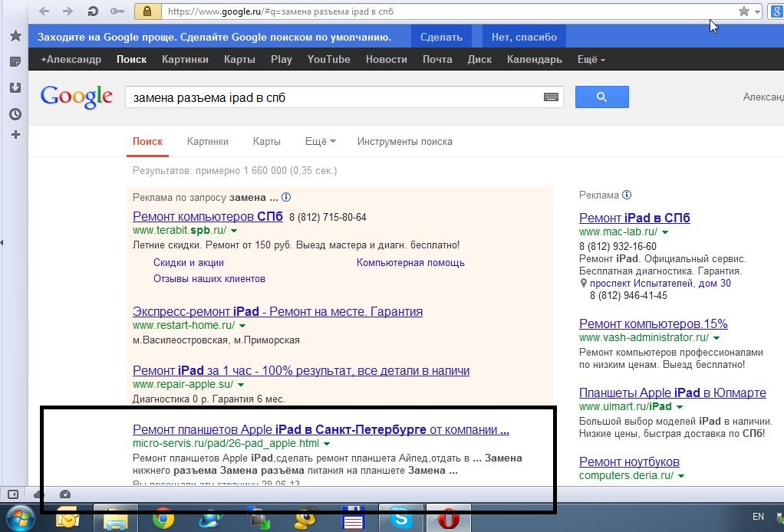The width and height of the screenshot is (784, 532).
Task: Click the Opera Turbo speedometer icon
Action: coord(65,494)
